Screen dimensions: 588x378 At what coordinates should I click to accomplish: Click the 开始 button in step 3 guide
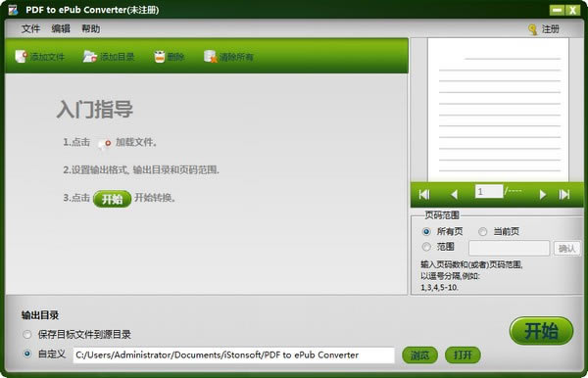(112, 199)
